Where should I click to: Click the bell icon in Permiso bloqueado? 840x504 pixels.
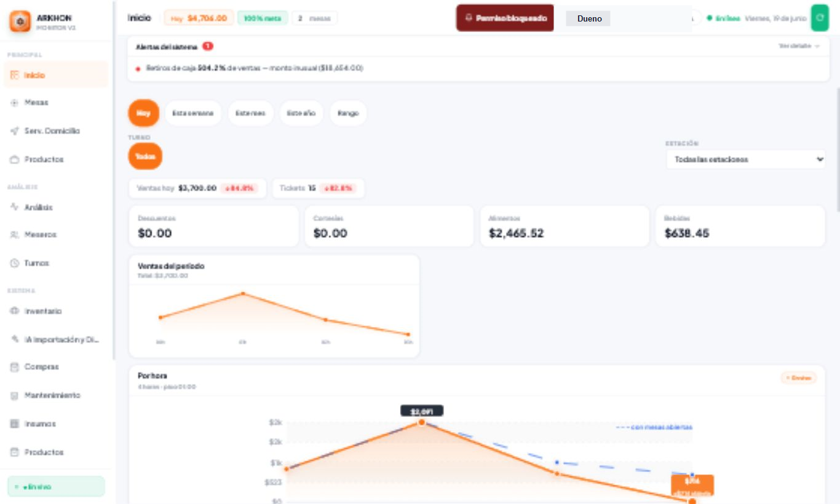point(469,18)
